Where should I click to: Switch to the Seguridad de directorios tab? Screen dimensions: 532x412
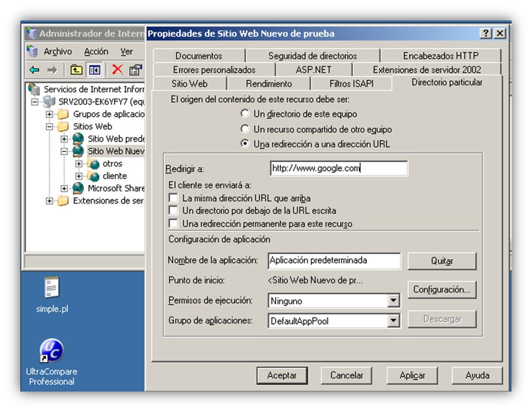[x=312, y=56]
